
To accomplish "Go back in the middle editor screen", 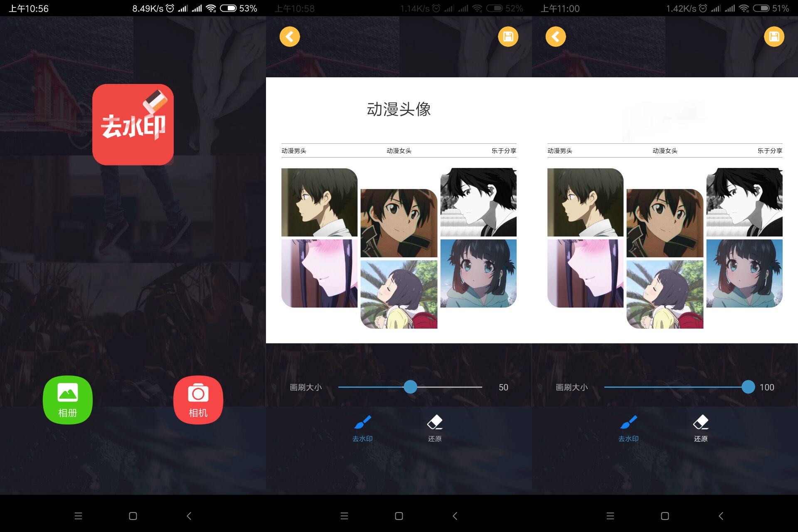I will pos(290,37).
